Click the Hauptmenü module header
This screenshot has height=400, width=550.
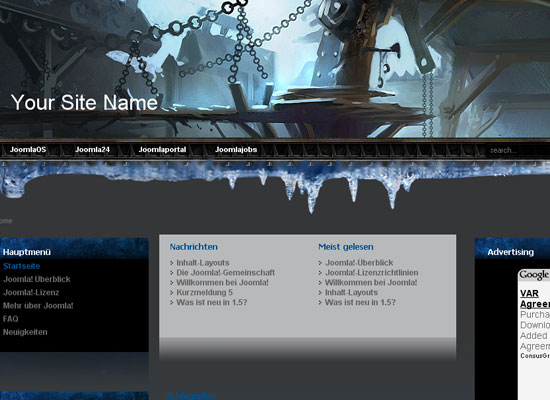[x=74, y=249]
